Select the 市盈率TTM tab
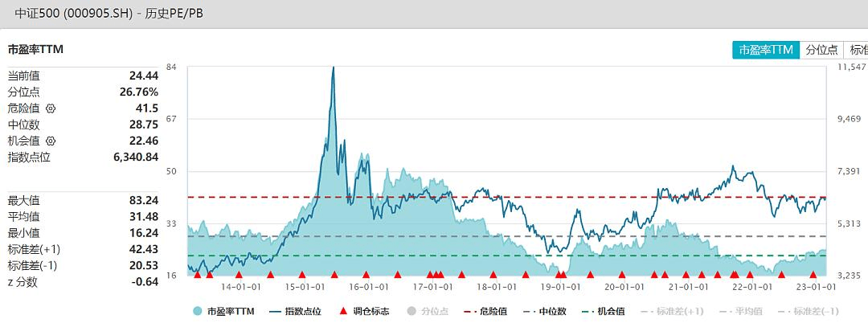This screenshot has height=323, width=868. coord(765,50)
